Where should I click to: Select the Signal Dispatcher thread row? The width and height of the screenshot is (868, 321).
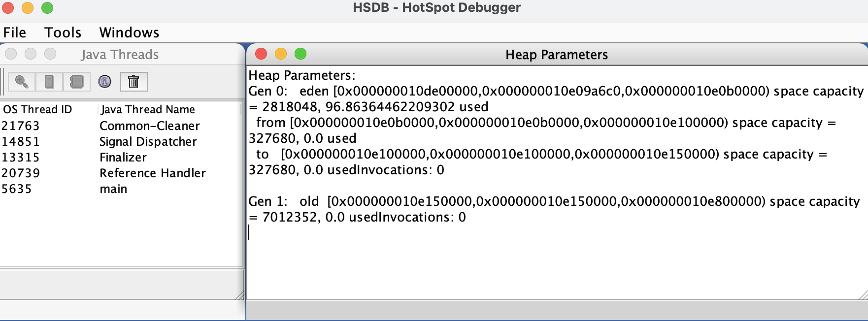point(121,142)
